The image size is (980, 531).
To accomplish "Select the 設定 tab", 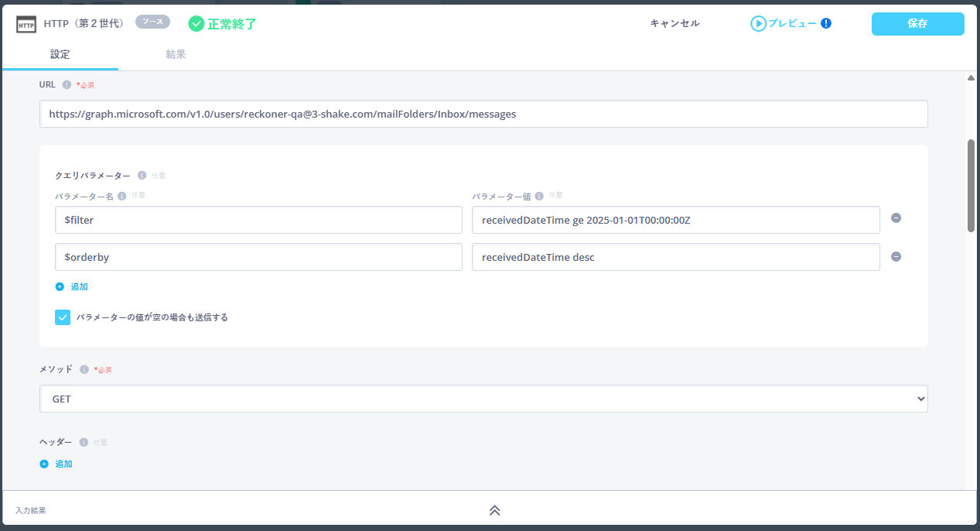I will (60, 54).
